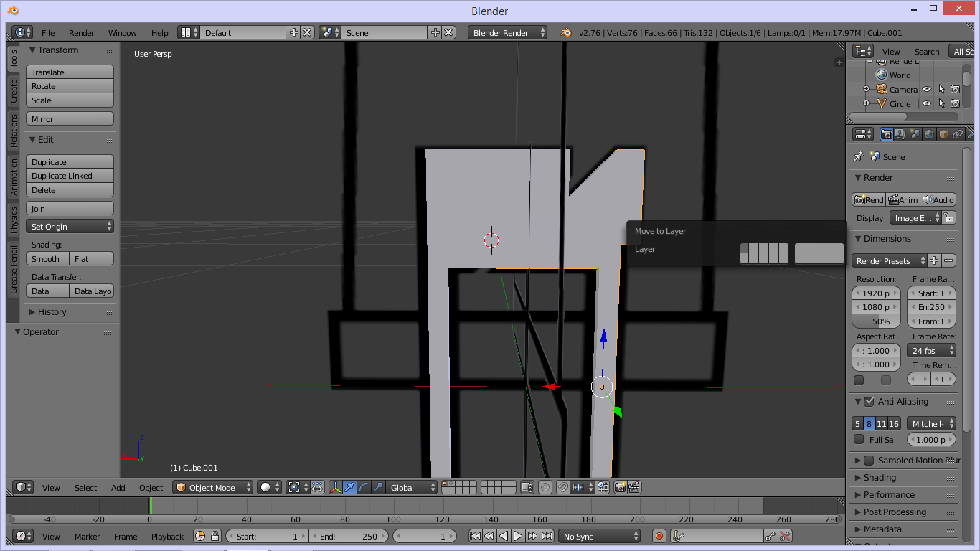
Task: Open the Blender Render engine dropdown
Action: click(x=507, y=32)
